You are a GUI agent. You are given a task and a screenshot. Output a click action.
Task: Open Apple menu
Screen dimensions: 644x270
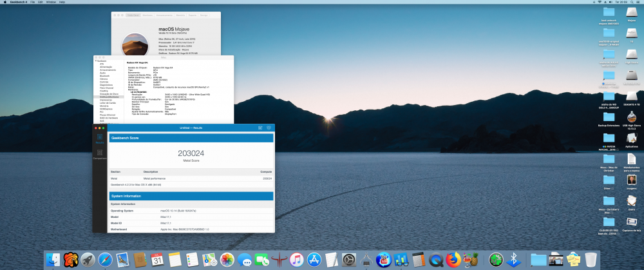click(x=5, y=2)
